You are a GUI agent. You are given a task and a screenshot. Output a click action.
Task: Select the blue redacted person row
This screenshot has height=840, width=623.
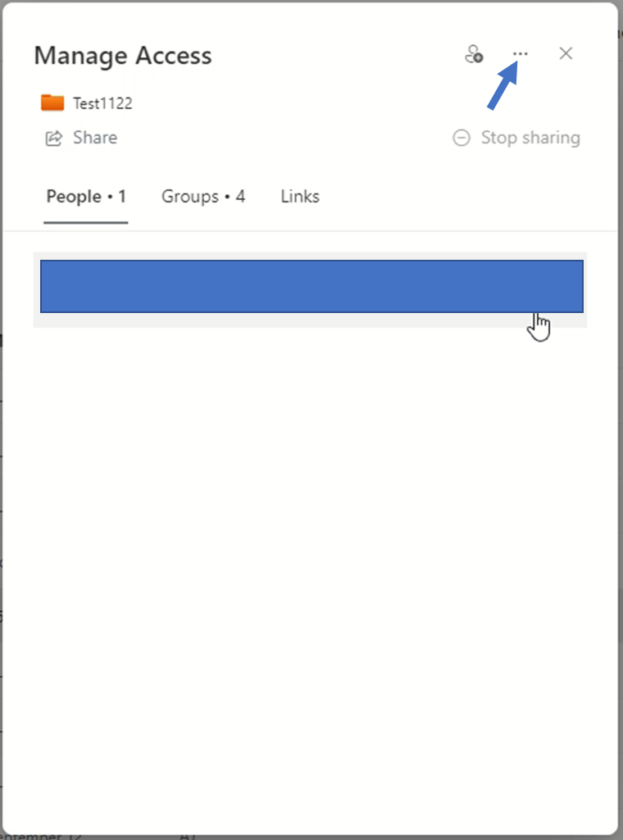coord(311,286)
